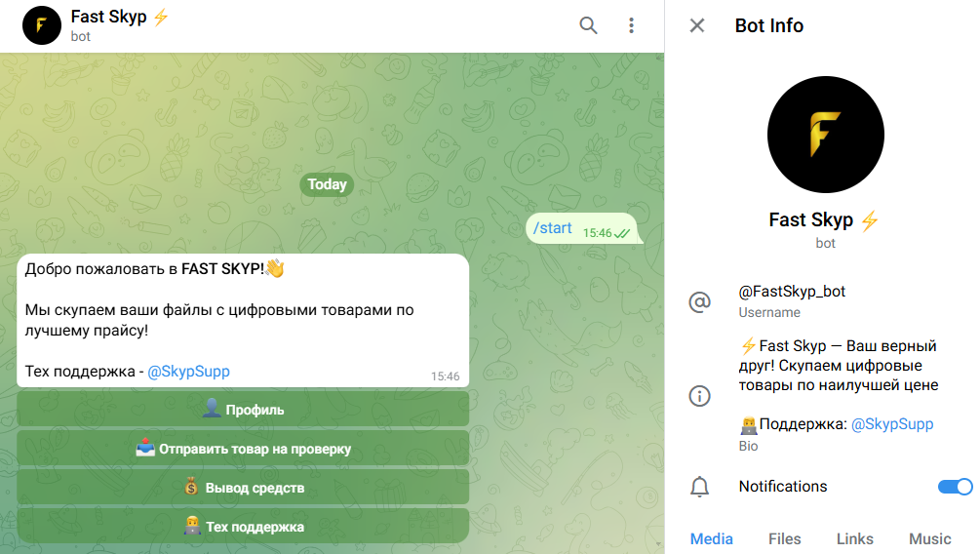Screen dimensions: 980x554
Task: Open the large bot profile picture
Action: tap(826, 135)
